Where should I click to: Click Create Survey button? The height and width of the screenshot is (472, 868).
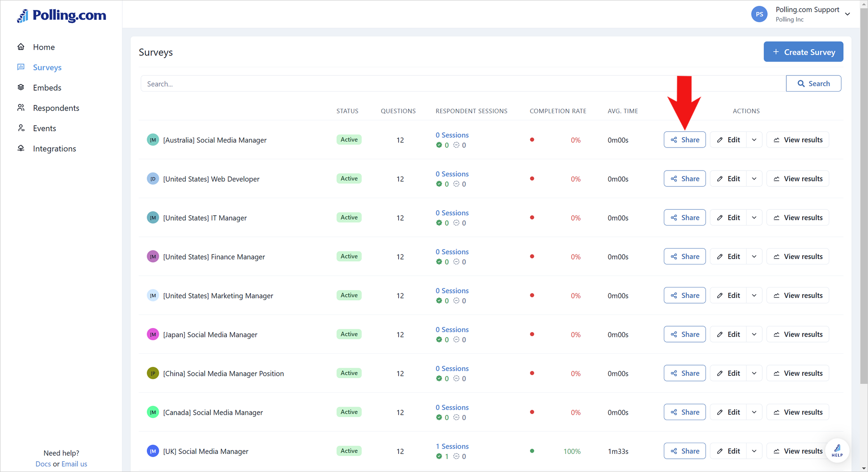(x=803, y=52)
